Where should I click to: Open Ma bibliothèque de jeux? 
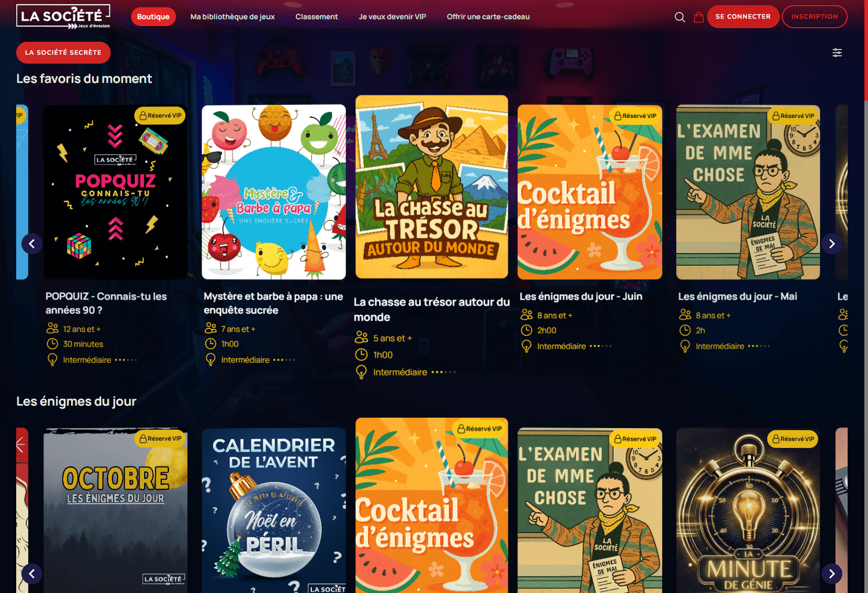click(233, 17)
